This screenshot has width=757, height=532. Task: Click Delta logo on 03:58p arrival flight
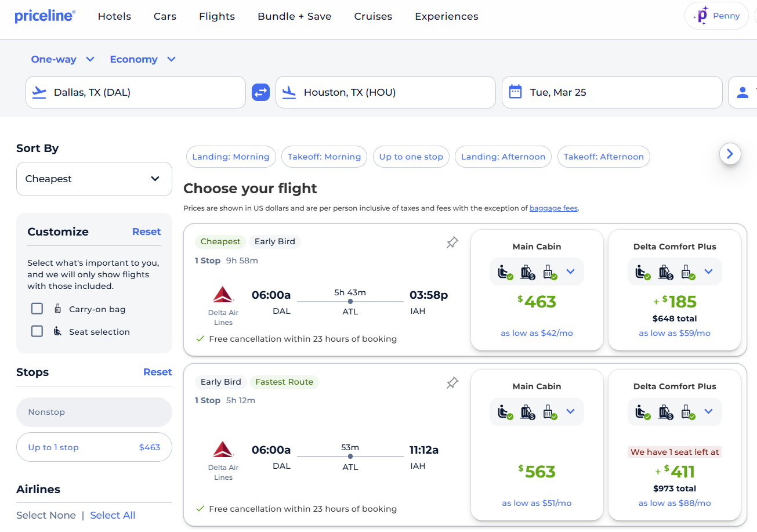point(223,295)
